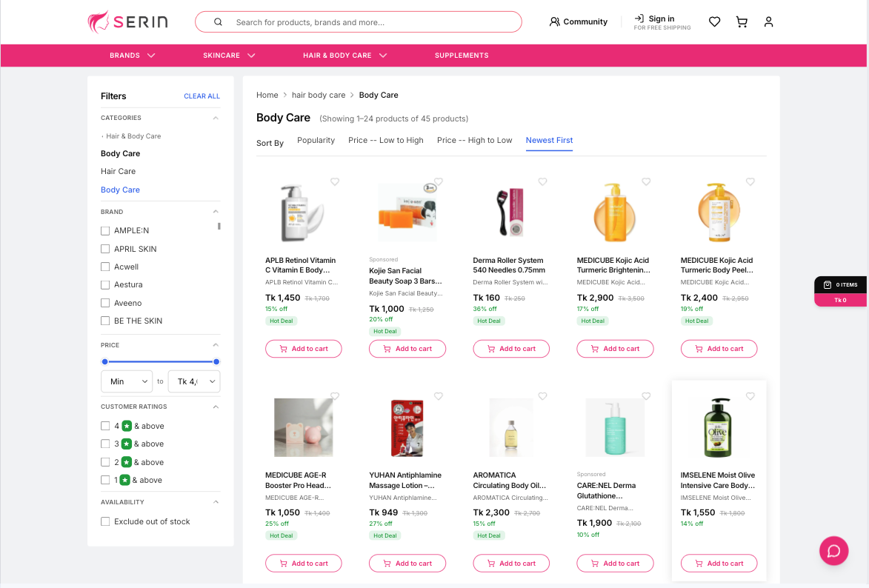Image resolution: width=869 pixels, height=588 pixels.
Task: Select Hair Care category
Action: (118, 171)
